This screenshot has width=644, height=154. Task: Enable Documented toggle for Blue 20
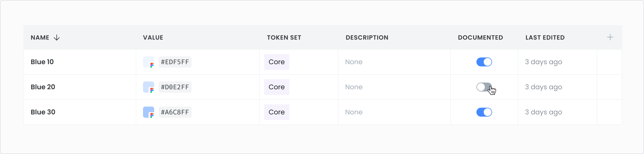click(484, 87)
